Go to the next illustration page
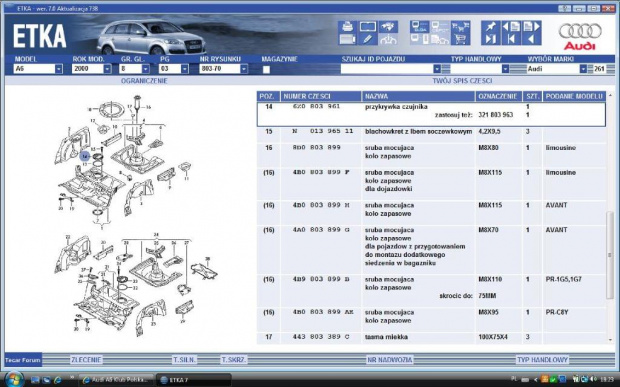 point(531,26)
